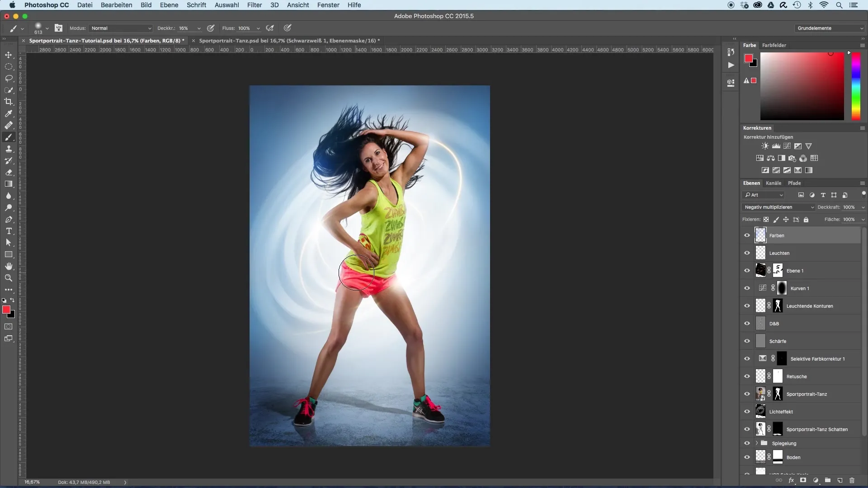Select the Healing Brush tool
This screenshot has width=868, height=488.
coord(9,125)
